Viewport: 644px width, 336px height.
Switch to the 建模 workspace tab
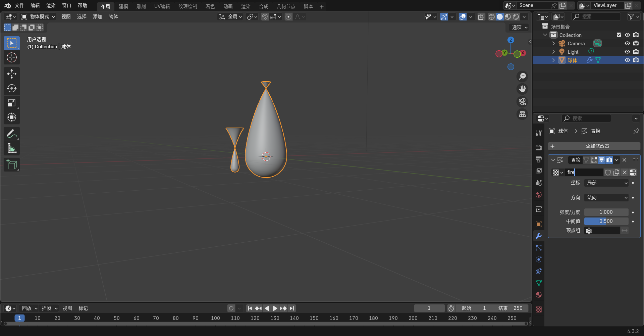123,6
